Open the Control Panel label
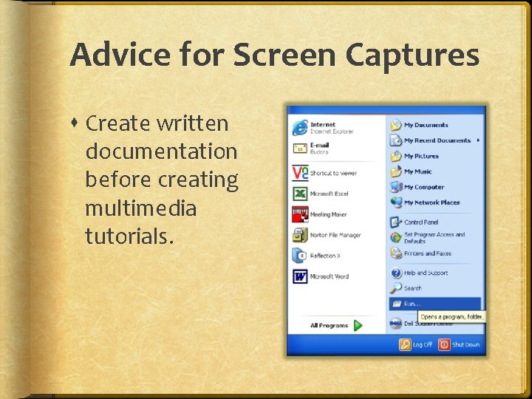The image size is (532, 399). tap(421, 222)
